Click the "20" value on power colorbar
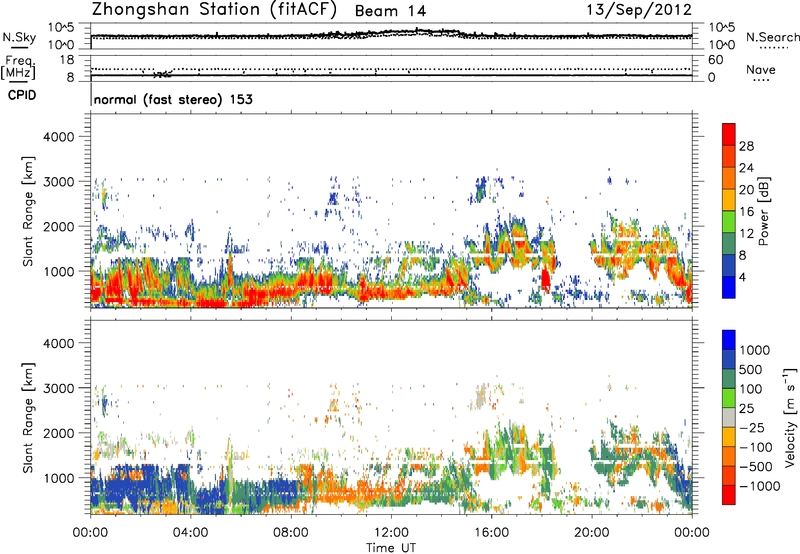Viewport: 800px width, 554px height. tap(746, 190)
